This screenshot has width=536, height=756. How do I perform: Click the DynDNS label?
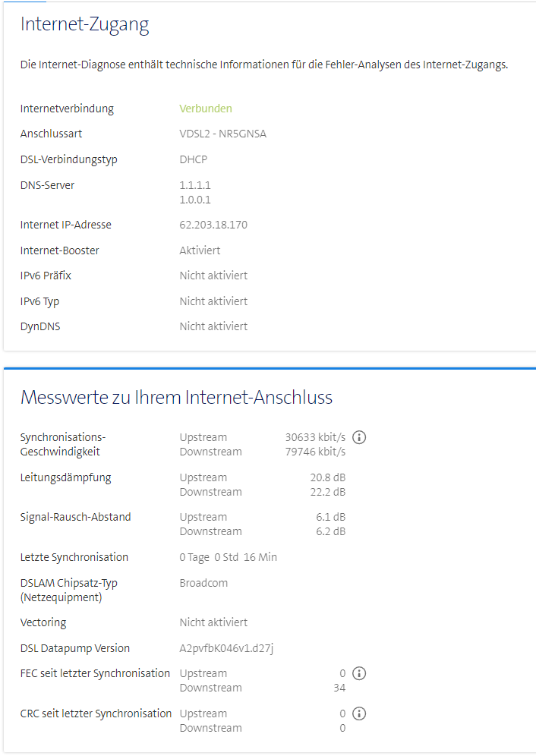click(x=40, y=326)
